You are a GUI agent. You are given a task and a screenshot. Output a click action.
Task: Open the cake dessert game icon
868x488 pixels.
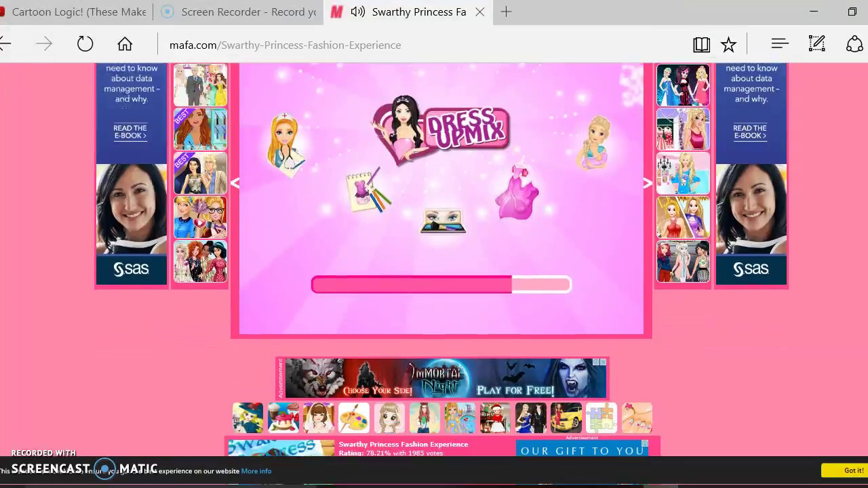tap(283, 418)
